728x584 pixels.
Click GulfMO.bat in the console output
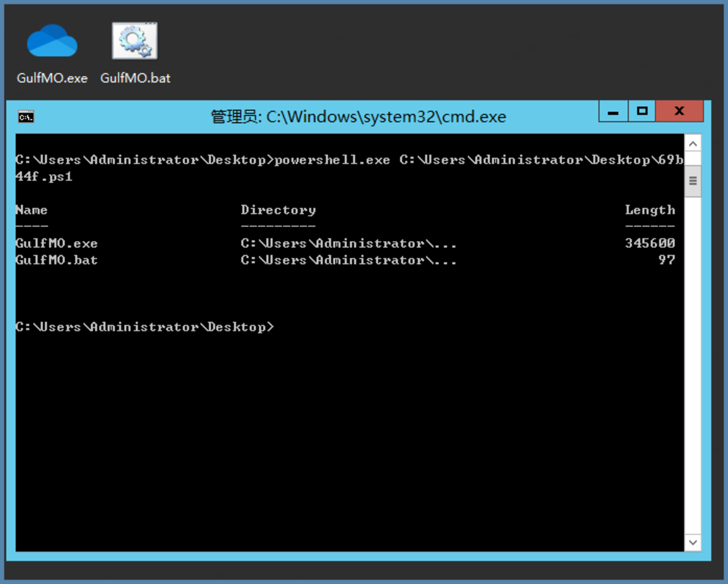coord(57,260)
